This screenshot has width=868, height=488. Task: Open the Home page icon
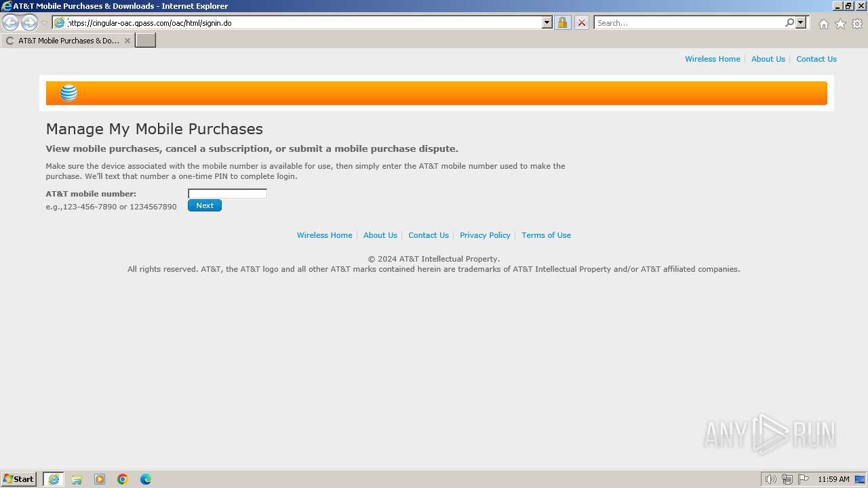click(823, 24)
